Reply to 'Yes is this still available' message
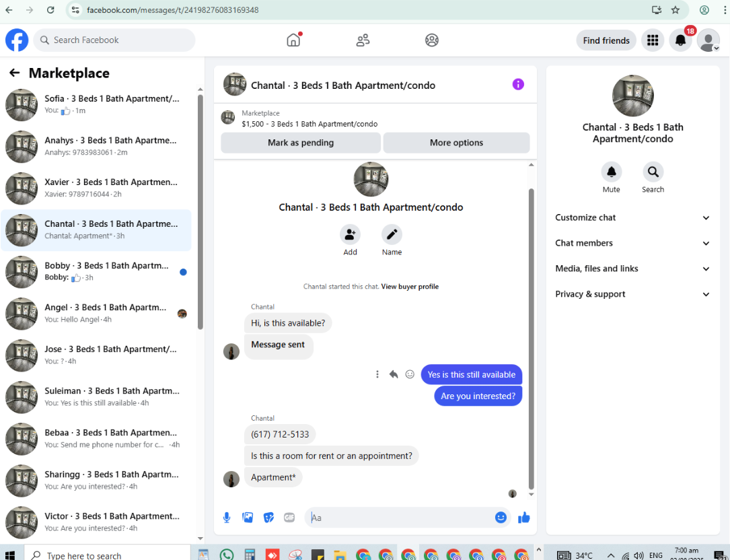The image size is (730, 560). [394, 375]
